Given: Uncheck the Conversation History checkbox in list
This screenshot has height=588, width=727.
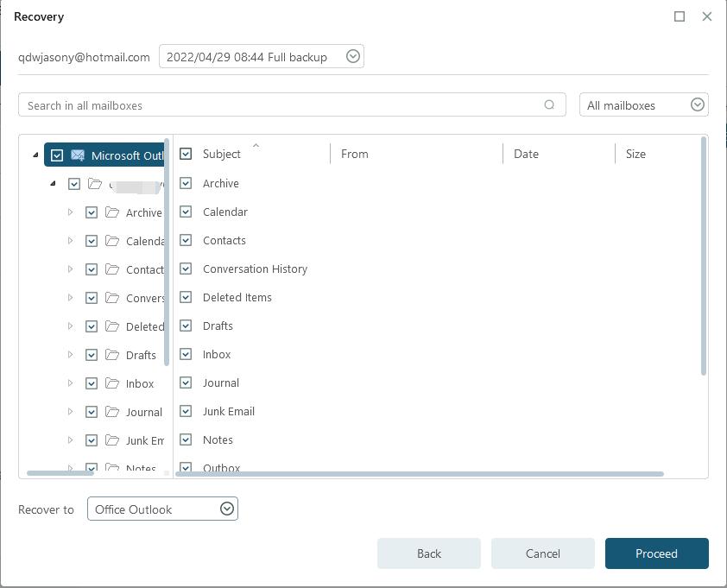Looking at the screenshot, I should coord(186,269).
